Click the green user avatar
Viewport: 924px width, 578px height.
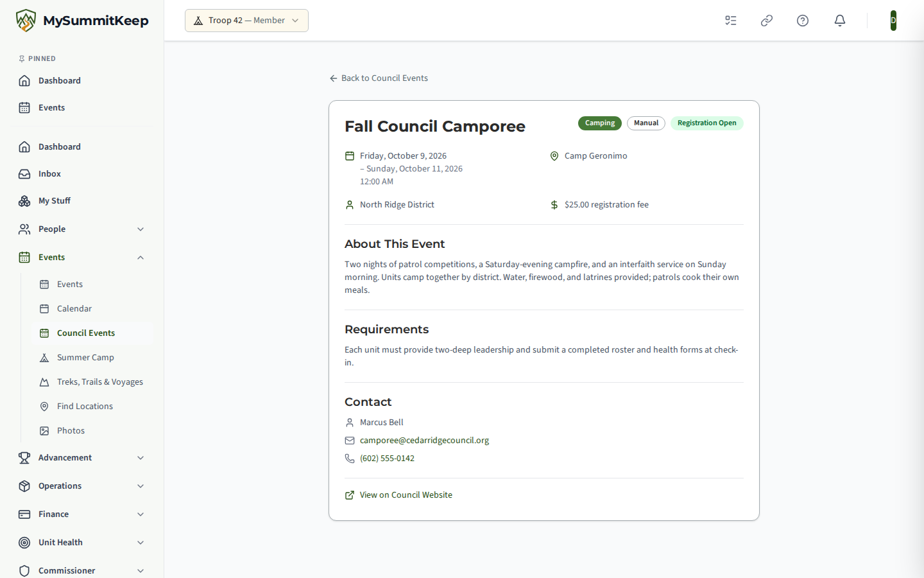pos(893,21)
